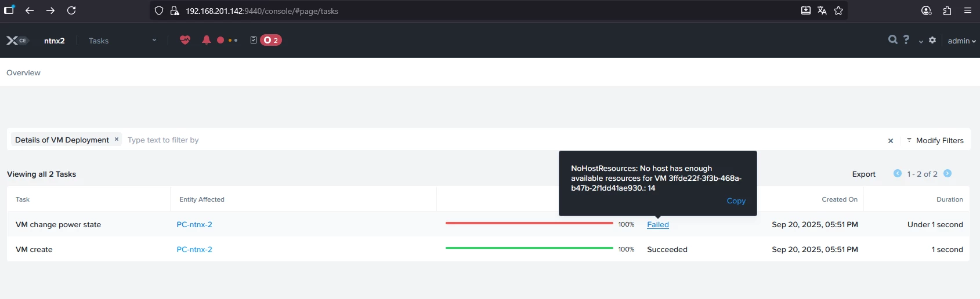Click the browser back arrow
980x299 pixels.
click(x=30, y=10)
